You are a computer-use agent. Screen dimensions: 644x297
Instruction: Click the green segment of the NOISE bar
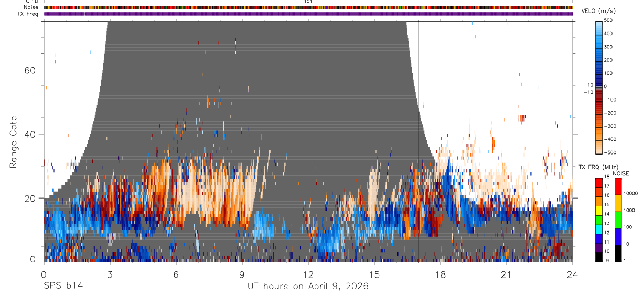[x=618, y=220]
